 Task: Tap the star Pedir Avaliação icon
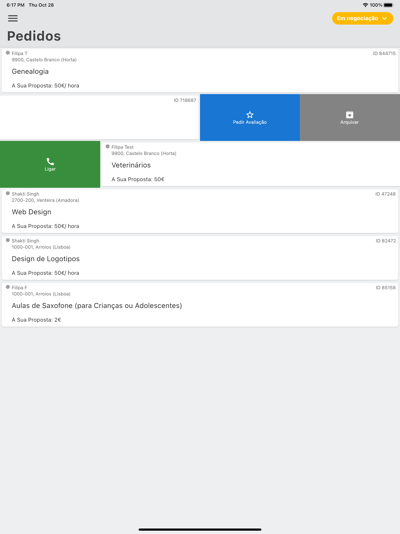click(250, 115)
